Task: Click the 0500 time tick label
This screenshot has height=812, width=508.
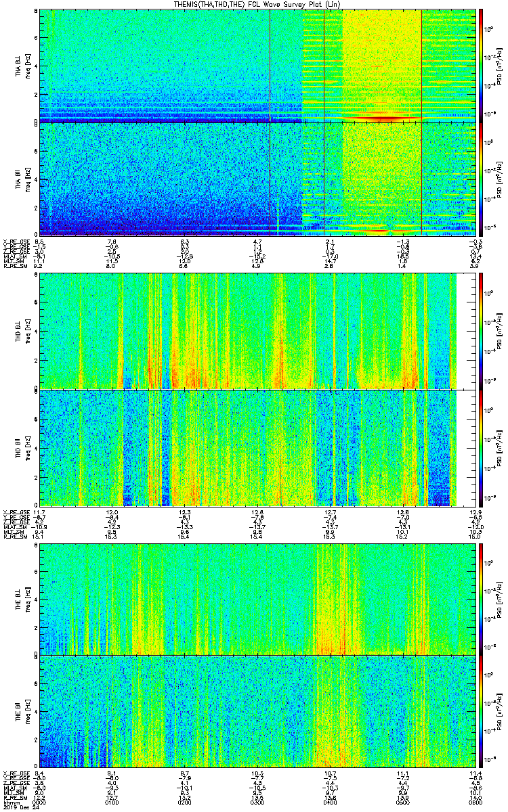Action: 402,801
